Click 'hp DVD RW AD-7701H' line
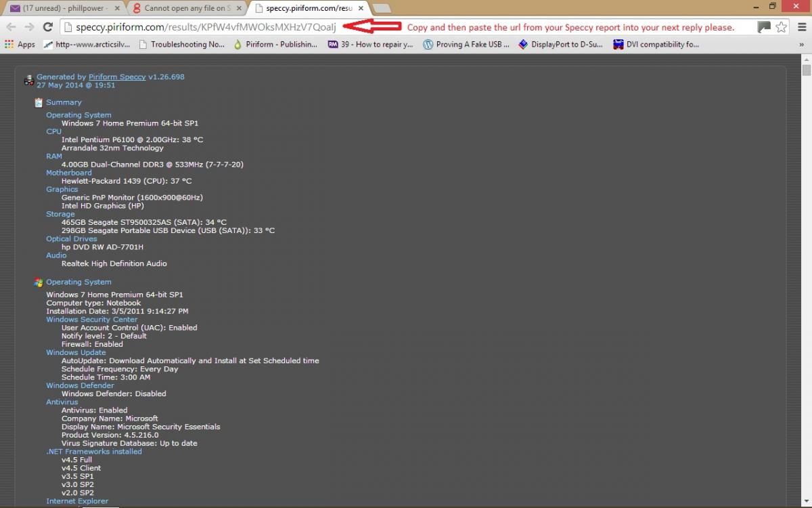 click(x=102, y=247)
